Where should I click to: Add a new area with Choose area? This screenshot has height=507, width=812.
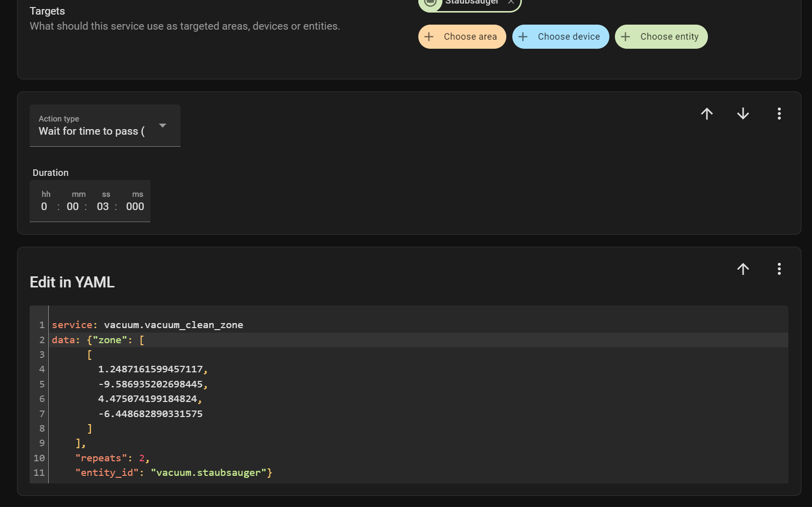[462, 36]
